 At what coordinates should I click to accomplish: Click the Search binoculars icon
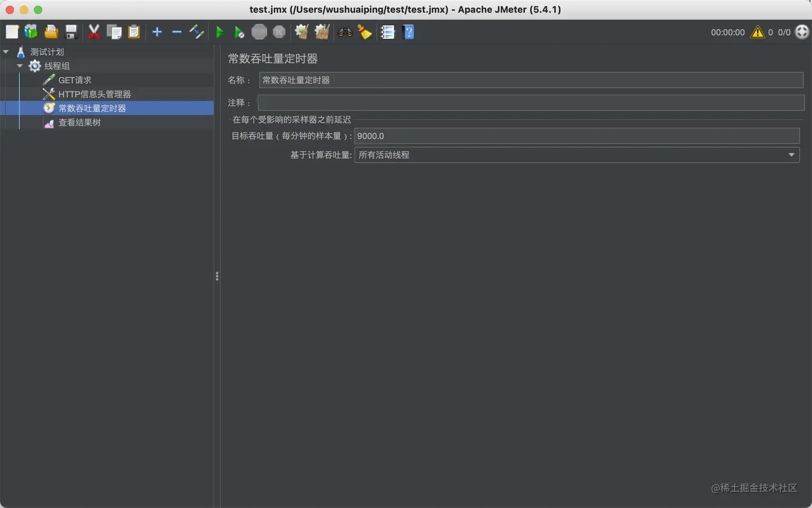345,32
